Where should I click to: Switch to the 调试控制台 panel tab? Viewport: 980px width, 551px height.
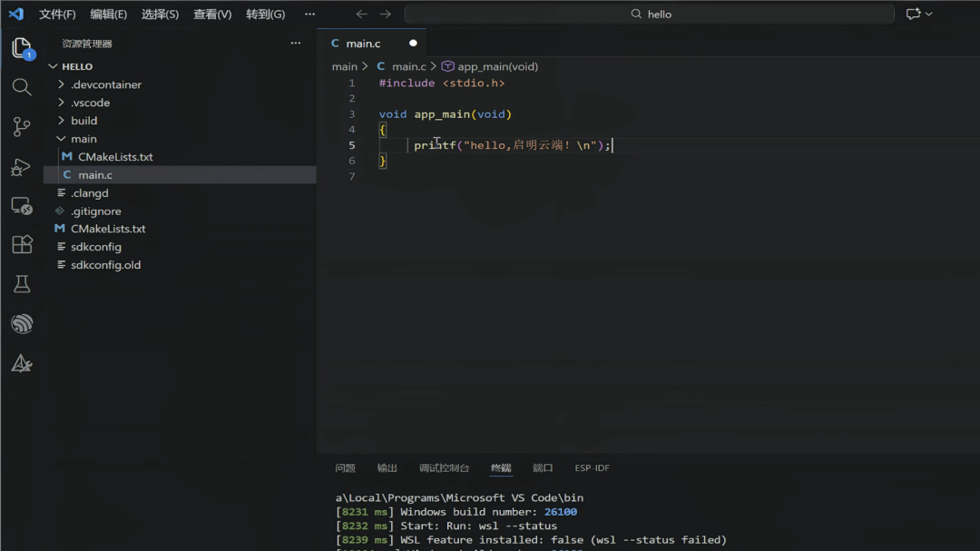pyautogui.click(x=444, y=467)
